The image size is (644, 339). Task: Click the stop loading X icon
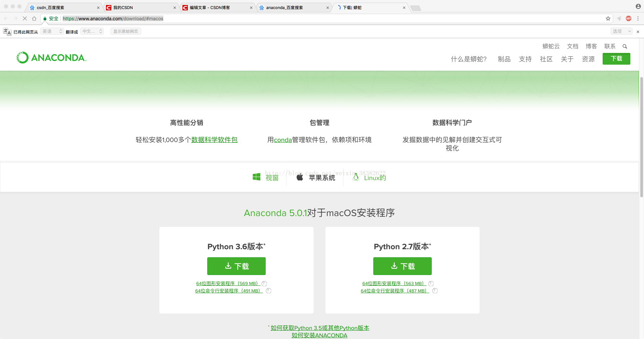(x=24, y=18)
